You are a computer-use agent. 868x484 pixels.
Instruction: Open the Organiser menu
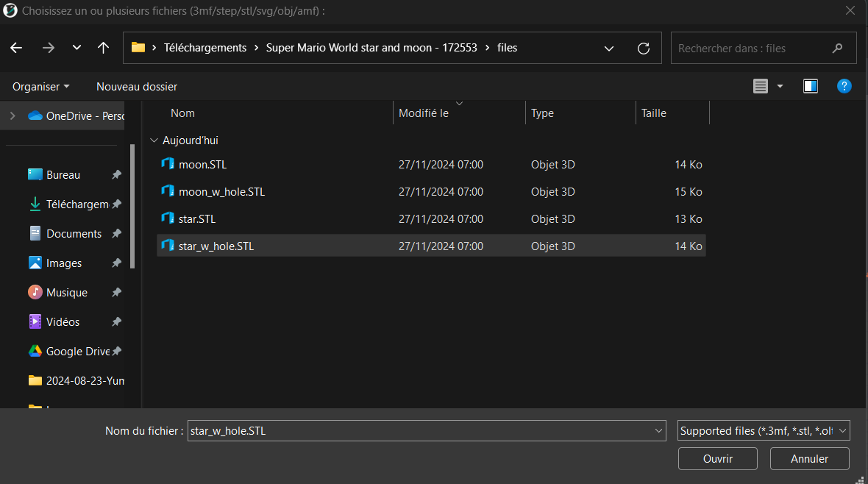tap(41, 86)
